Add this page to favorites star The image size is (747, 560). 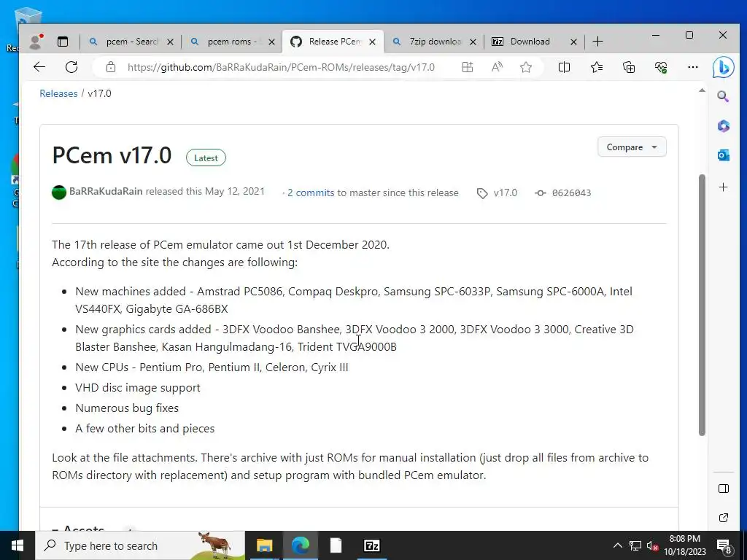click(526, 67)
